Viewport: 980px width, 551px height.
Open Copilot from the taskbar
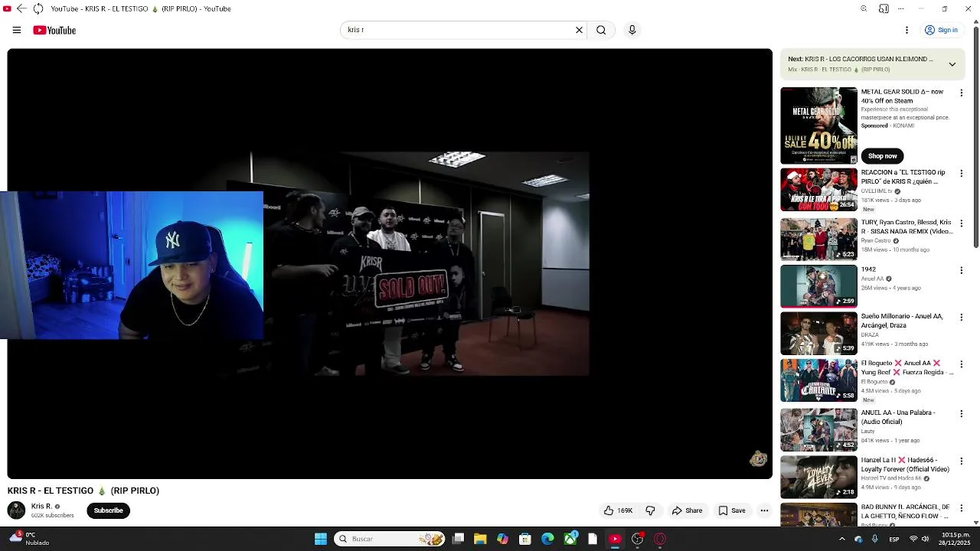pyautogui.click(x=502, y=539)
